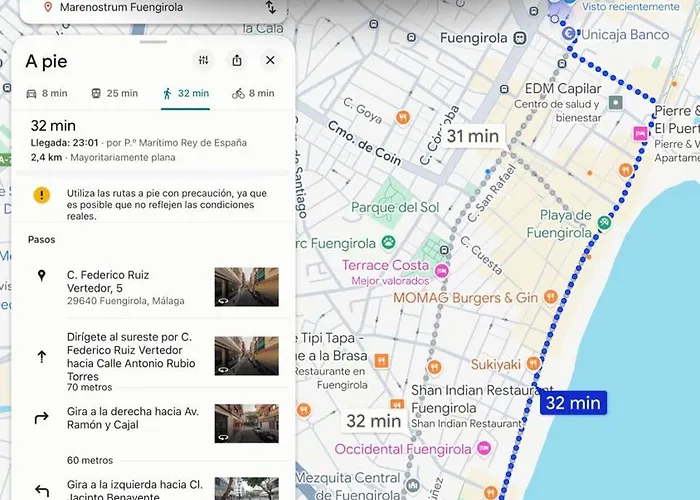Switch to the driving 8 min tab

point(47,93)
